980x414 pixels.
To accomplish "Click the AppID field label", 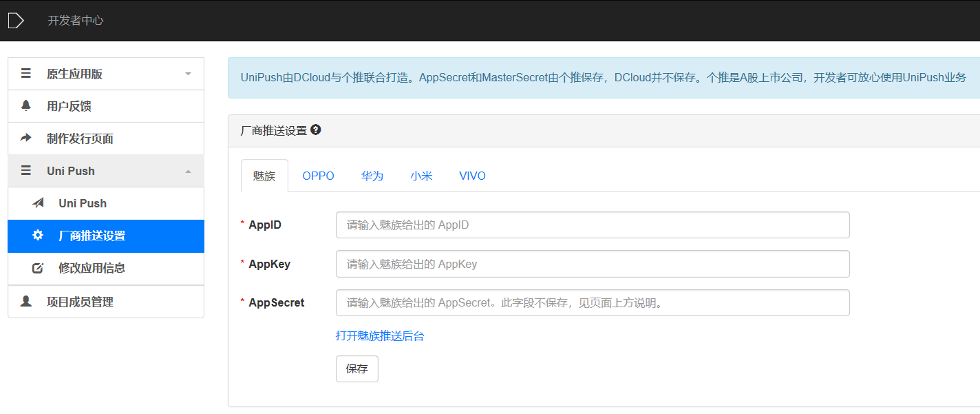I will [x=265, y=225].
